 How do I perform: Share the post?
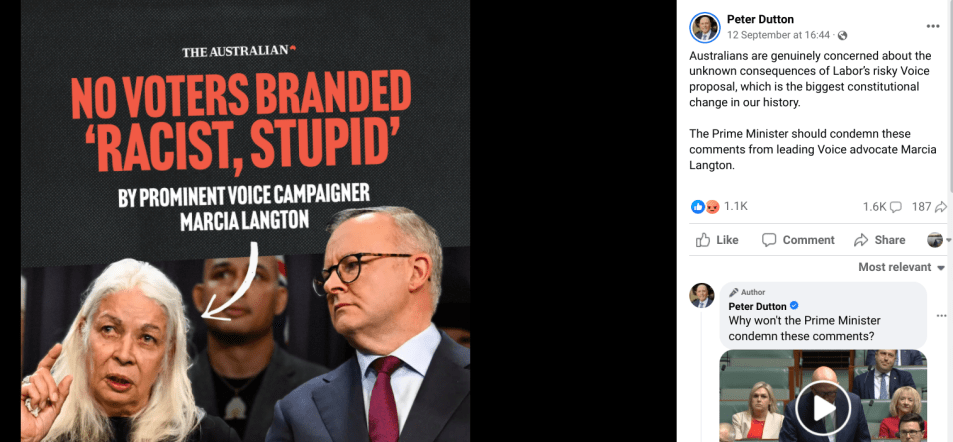click(x=879, y=240)
